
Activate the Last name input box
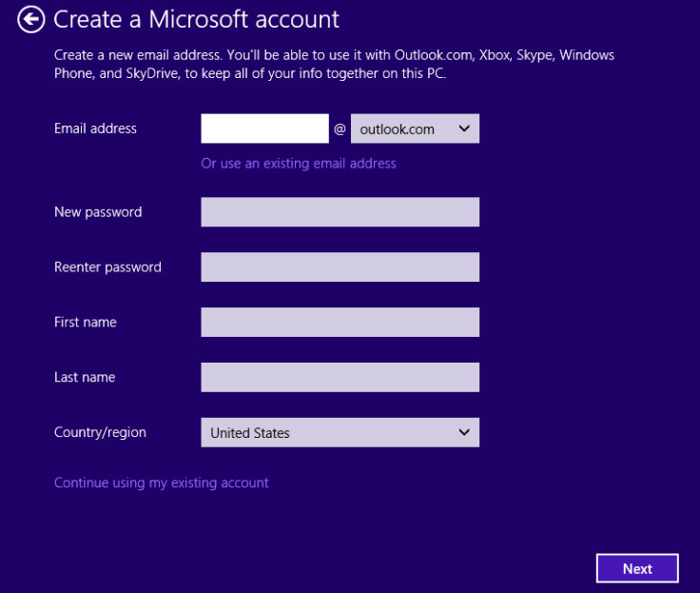coord(340,378)
